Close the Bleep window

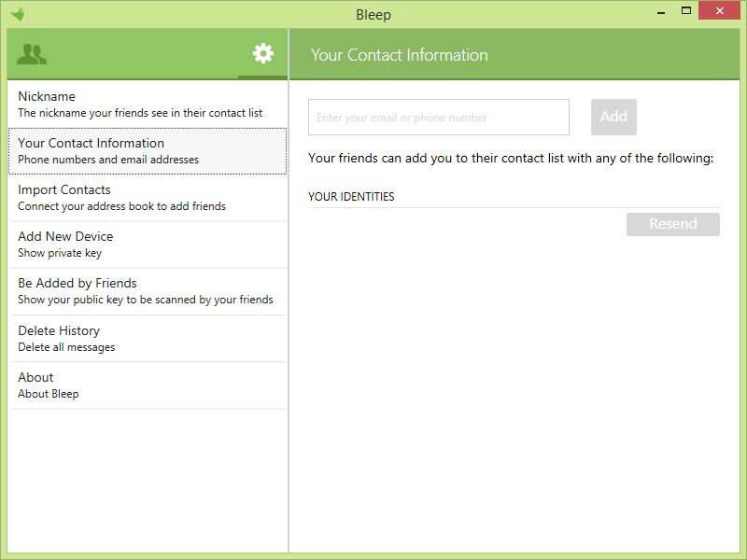pos(719,10)
